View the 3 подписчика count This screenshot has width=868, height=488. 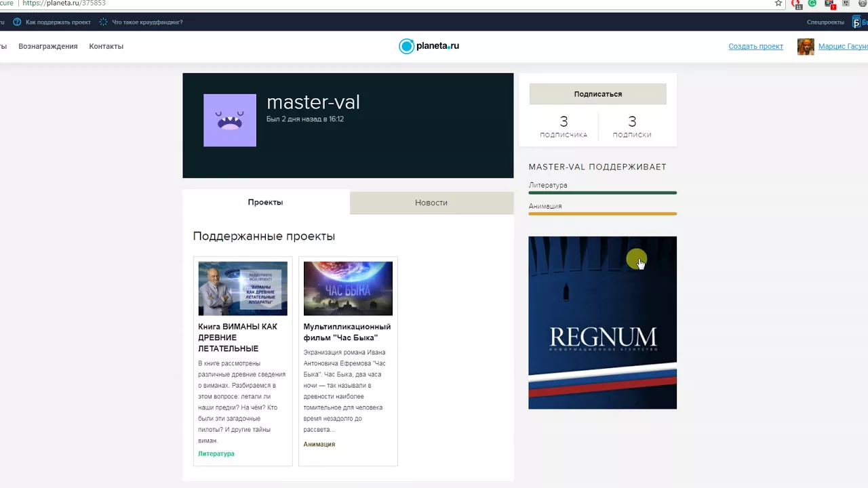point(564,126)
